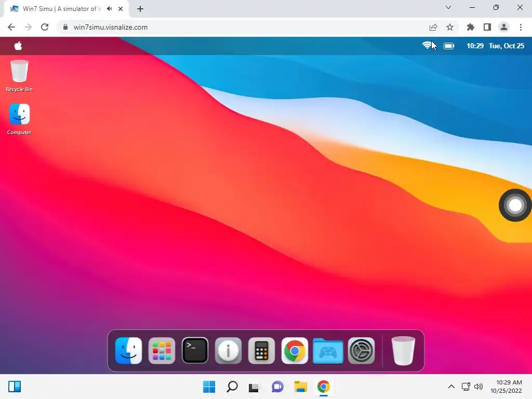The image size is (532, 399).
Task: View site information lock icon
Action: (x=65, y=27)
